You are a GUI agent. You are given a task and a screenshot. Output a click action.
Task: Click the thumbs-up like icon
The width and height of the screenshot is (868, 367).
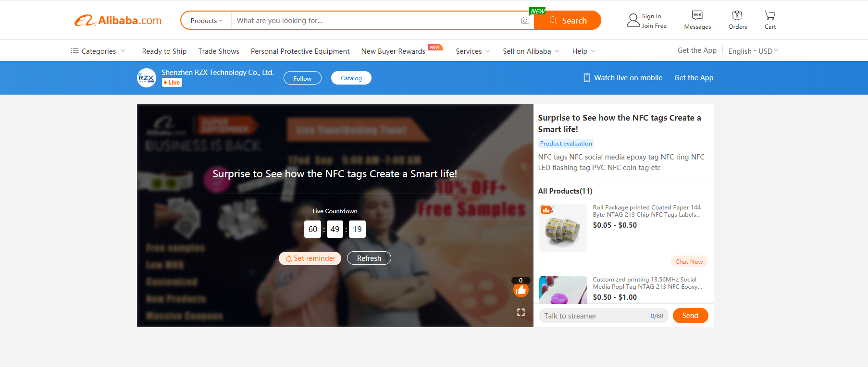tap(521, 290)
